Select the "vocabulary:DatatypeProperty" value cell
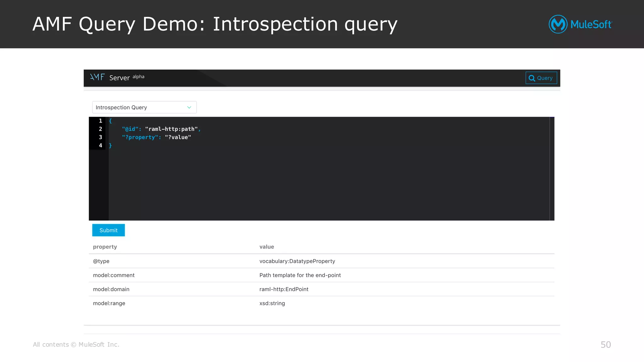644x362 pixels. click(x=297, y=261)
